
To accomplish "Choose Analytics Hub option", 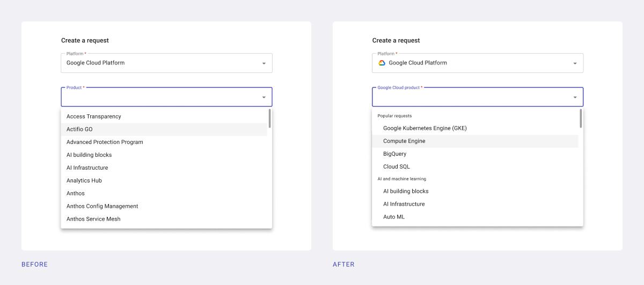I will coord(164,181).
